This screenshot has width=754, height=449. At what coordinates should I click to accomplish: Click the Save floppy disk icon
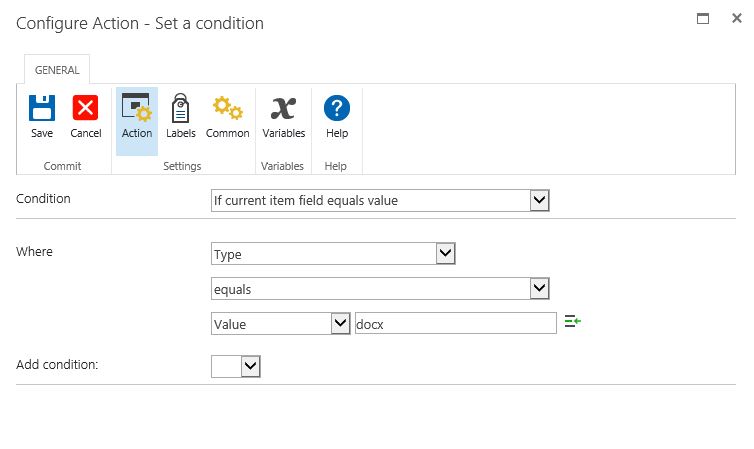(x=42, y=108)
